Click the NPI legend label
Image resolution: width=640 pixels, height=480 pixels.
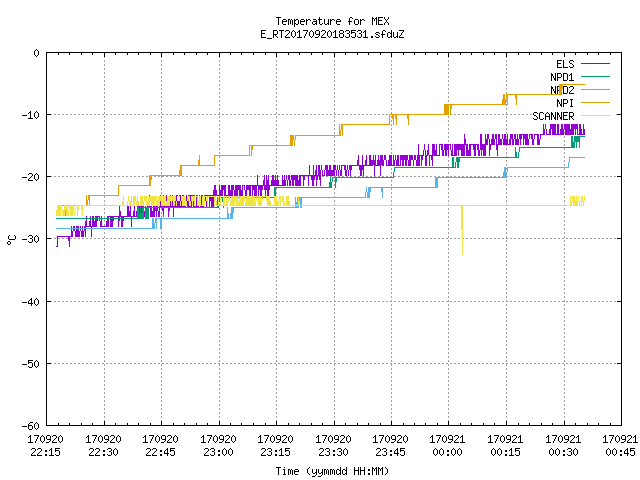click(565, 103)
